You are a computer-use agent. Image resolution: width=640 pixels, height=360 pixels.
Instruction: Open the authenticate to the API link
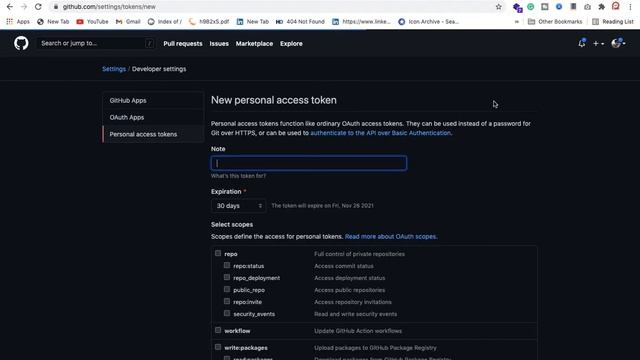(x=381, y=133)
